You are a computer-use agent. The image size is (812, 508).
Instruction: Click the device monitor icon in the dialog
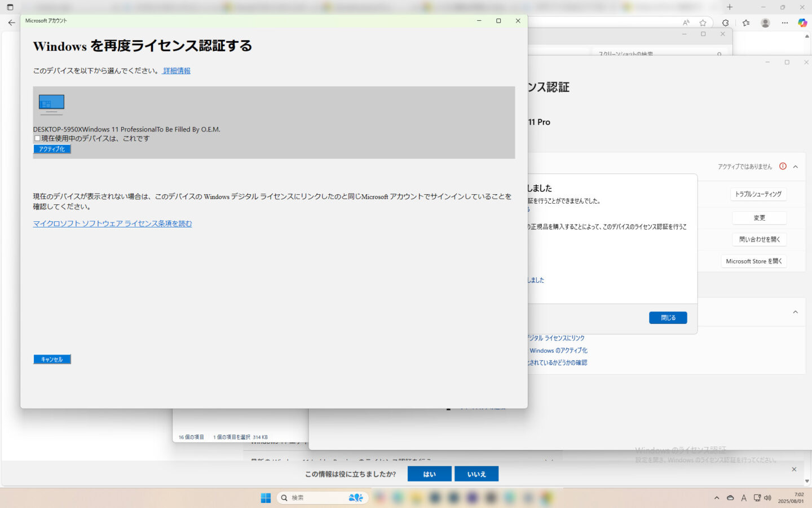[51, 104]
